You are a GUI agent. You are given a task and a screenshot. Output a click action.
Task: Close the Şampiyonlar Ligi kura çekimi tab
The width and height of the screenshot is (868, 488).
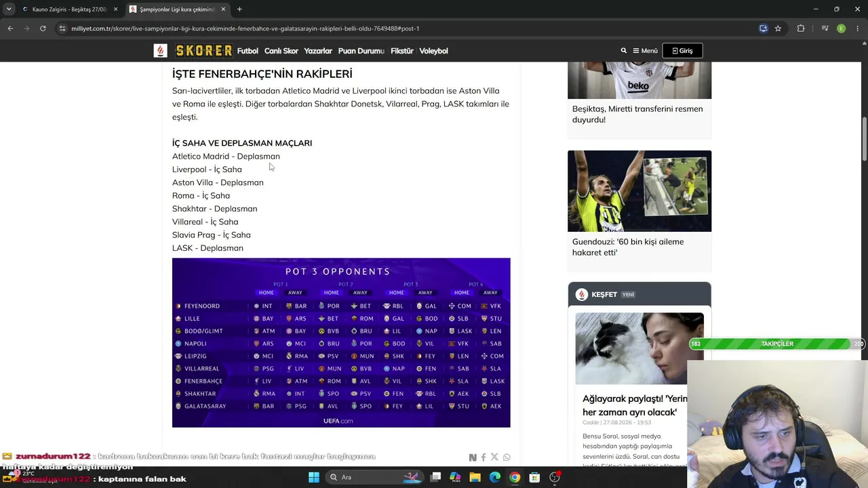pos(223,9)
